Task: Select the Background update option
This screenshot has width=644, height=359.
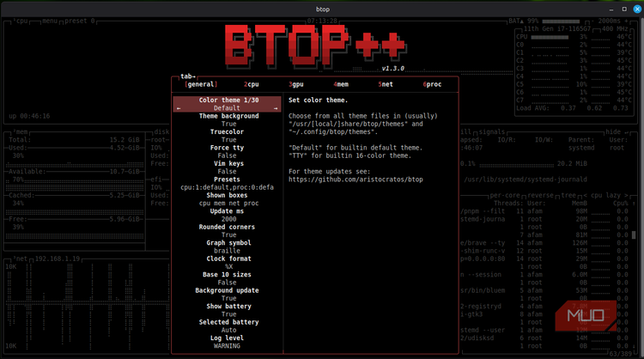Action: (227, 290)
